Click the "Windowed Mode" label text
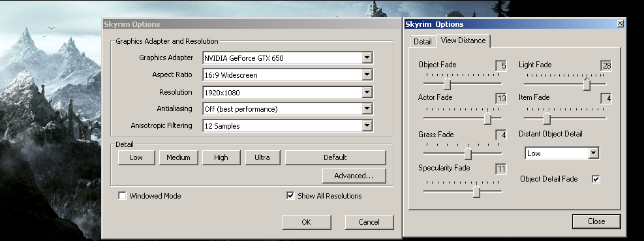 (x=155, y=196)
